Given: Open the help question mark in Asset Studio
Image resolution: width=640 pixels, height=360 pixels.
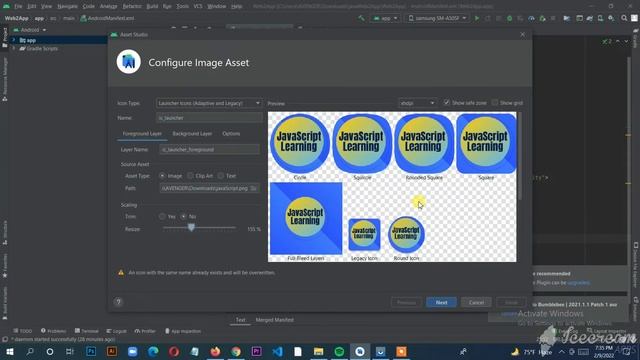Looking at the screenshot, I should coord(118,302).
